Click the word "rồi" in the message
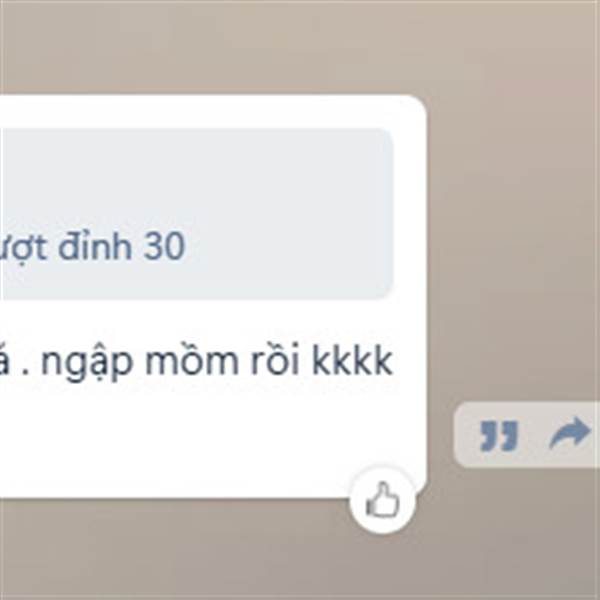Image resolution: width=600 pixels, height=600 pixels. coord(274,361)
